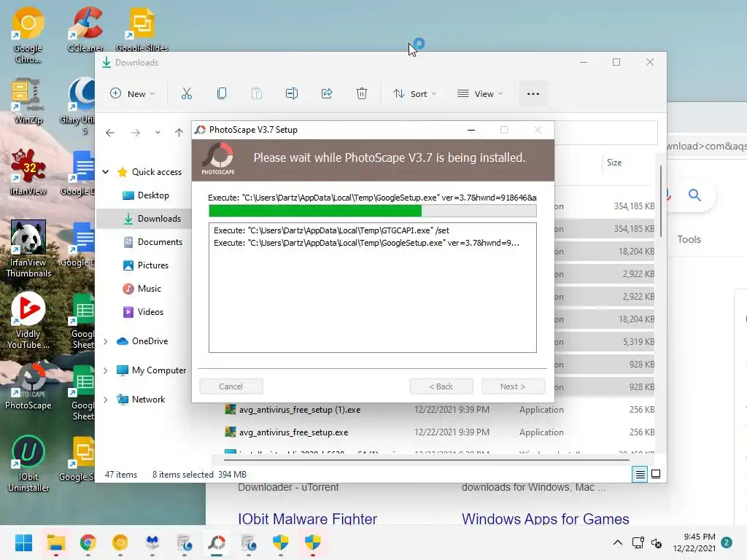Screen dimensions: 747x560
Task: Go forward in the Downloads window
Action: [136, 133]
